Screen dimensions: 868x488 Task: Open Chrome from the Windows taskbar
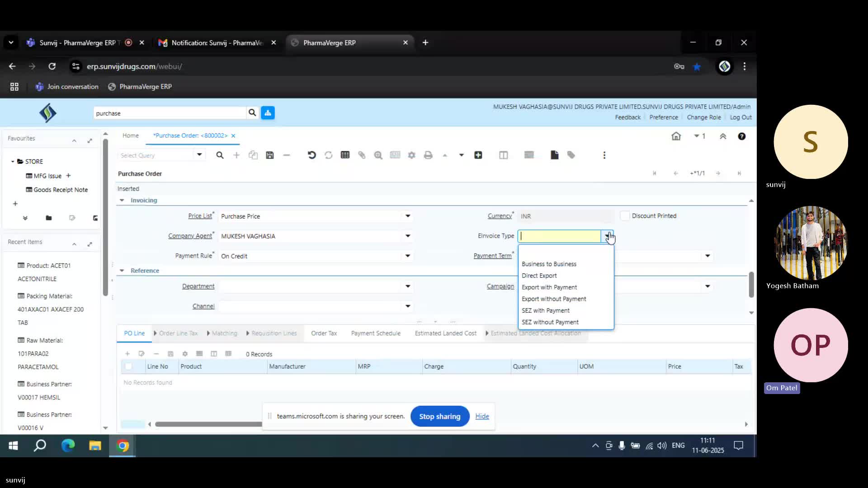point(123,446)
